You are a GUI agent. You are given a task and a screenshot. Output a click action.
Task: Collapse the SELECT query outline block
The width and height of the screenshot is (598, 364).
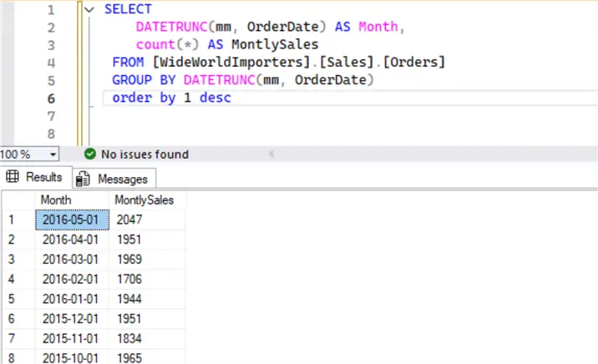(89, 9)
